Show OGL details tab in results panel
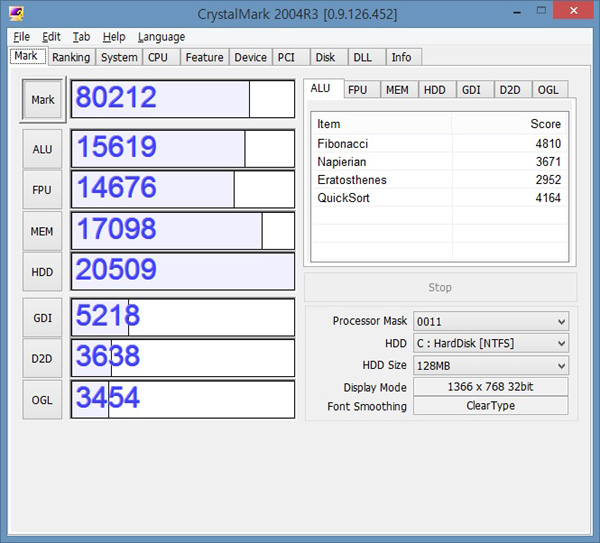This screenshot has height=543, width=600. (x=548, y=90)
